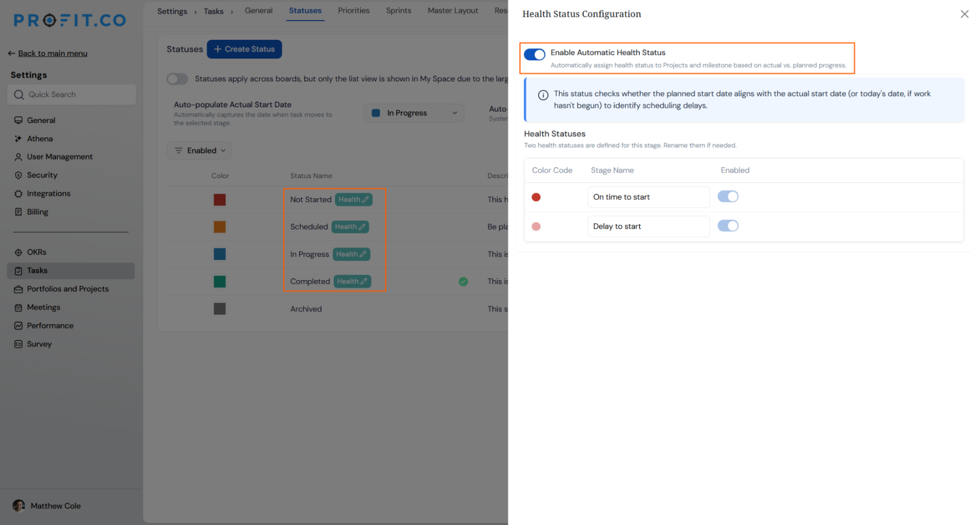980x525 pixels.
Task: Switch to the Sprints tab
Action: (398, 10)
